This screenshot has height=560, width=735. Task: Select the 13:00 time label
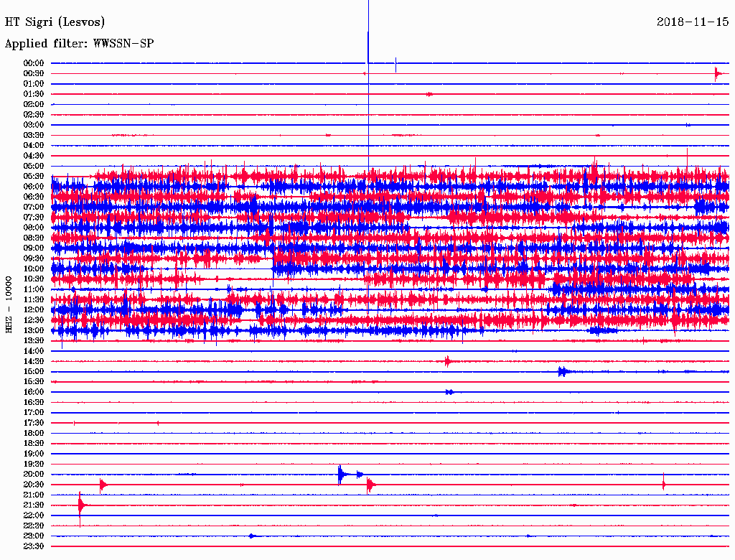click(x=34, y=331)
